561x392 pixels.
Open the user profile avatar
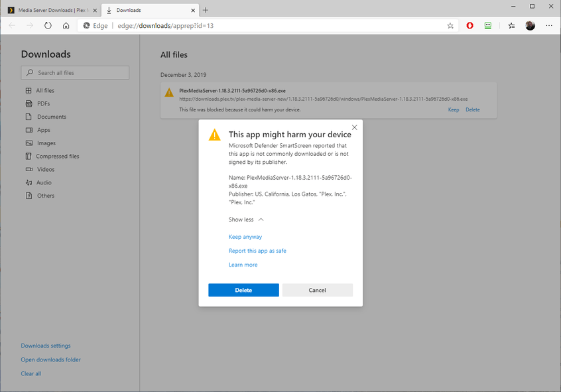530,25
